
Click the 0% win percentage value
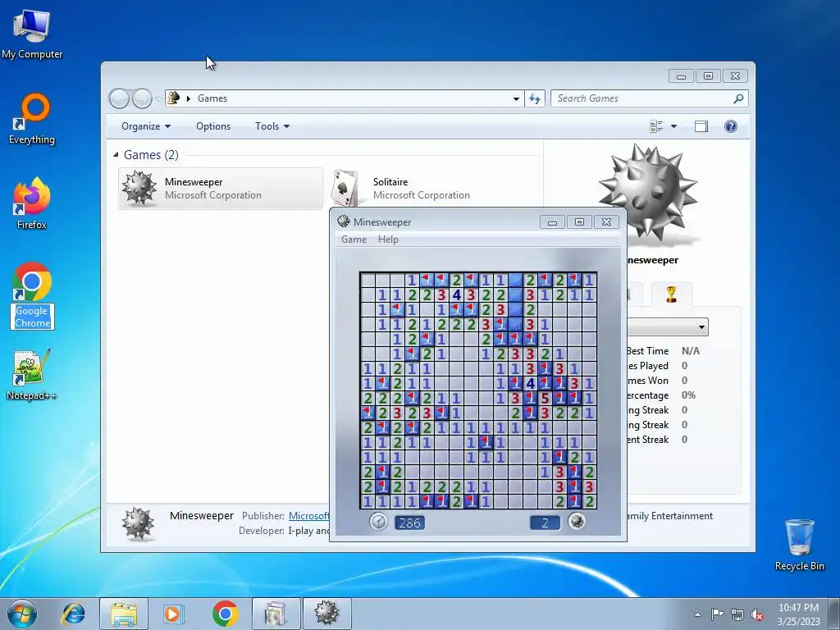point(688,395)
